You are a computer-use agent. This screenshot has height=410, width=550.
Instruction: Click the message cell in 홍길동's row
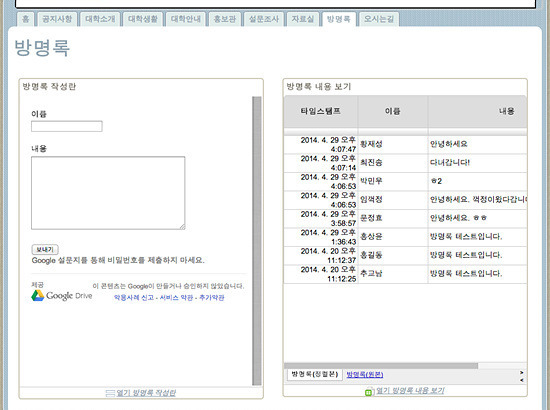point(477,255)
